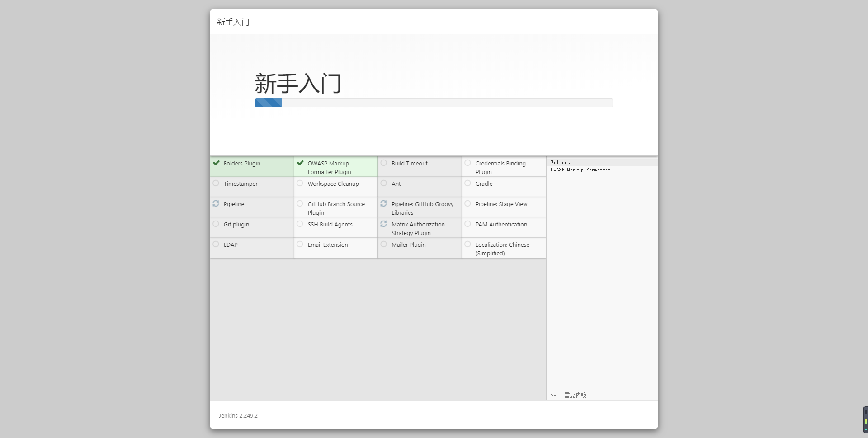Click the Timestamper label
This screenshot has width=868, height=438.
pos(241,184)
